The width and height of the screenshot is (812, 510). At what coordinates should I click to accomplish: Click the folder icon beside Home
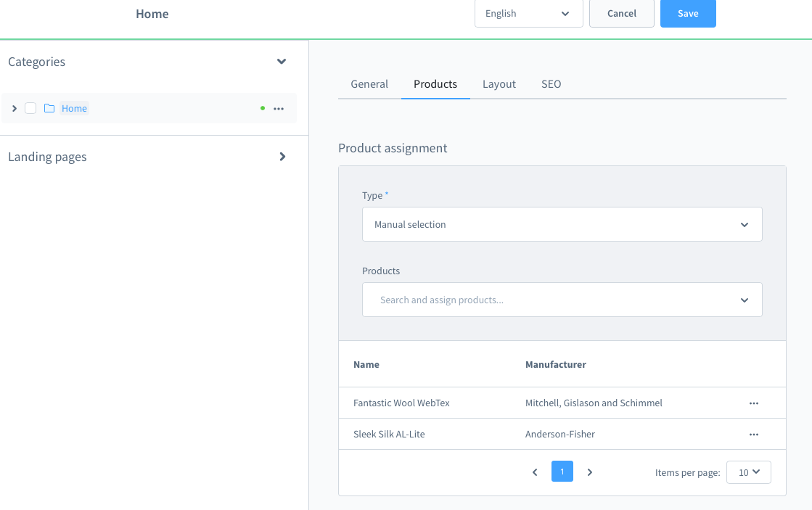[49, 108]
